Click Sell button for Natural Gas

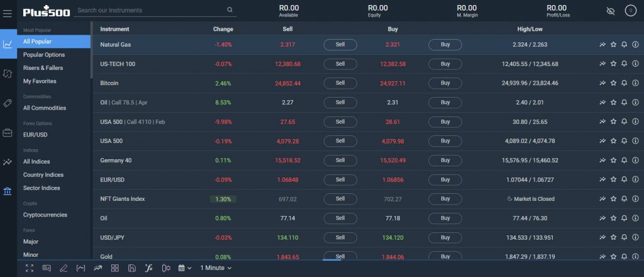pos(340,45)
